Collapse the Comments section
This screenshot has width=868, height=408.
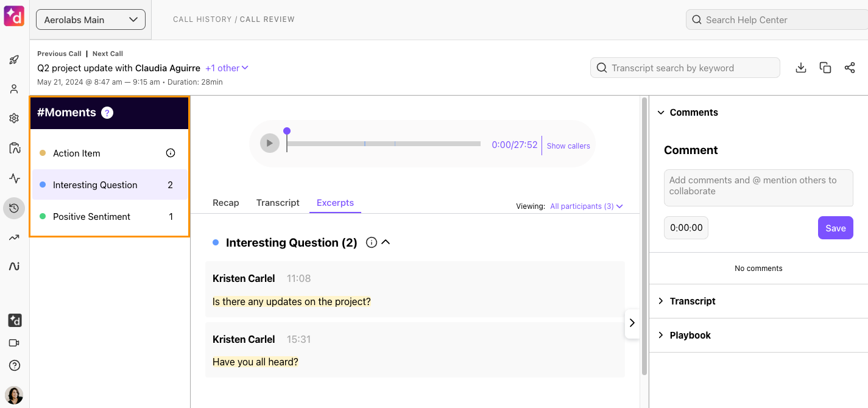tap(661, 113)
